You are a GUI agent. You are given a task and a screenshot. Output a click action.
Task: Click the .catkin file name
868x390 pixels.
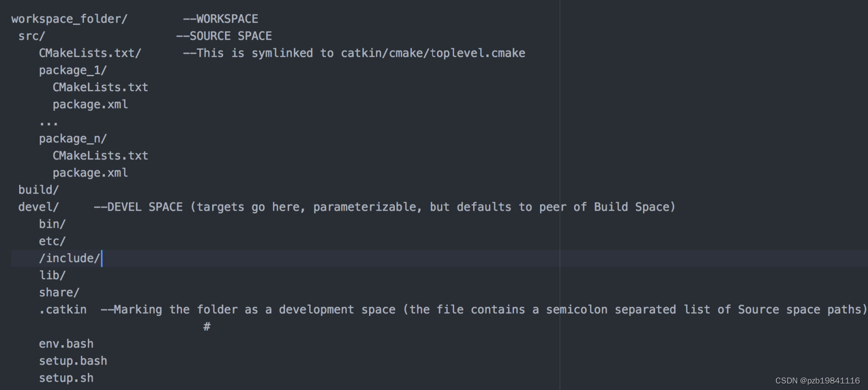click(63, 310)
